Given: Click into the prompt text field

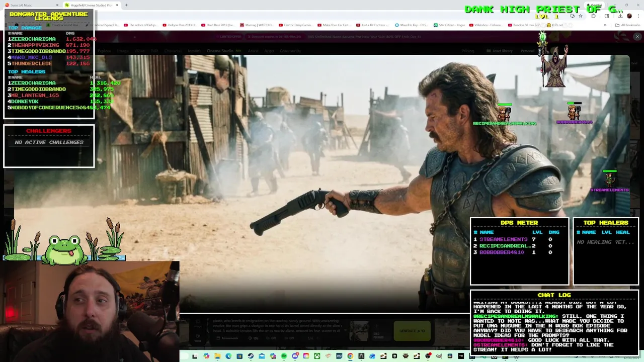Looking at the screenshot, I should (278, 325).
